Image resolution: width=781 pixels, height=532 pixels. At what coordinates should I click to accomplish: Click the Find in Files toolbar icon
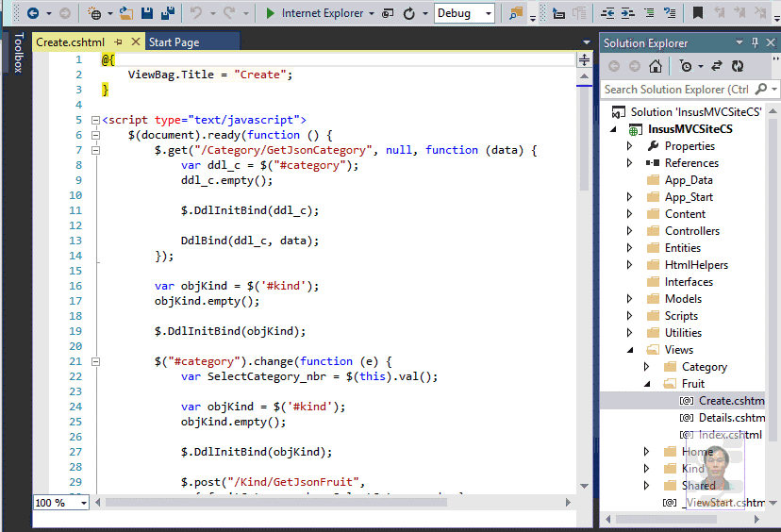(x=516, y=13)
